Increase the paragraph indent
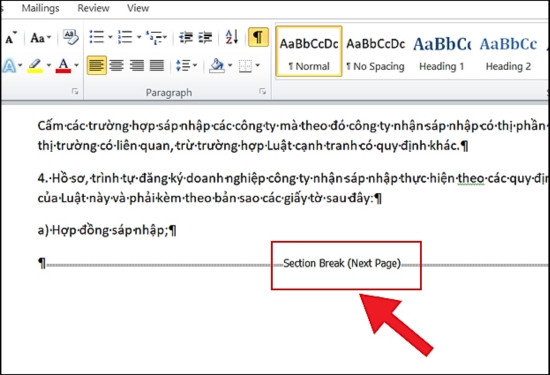This screenshot has height=375, width=550. [x=205, y=37]
